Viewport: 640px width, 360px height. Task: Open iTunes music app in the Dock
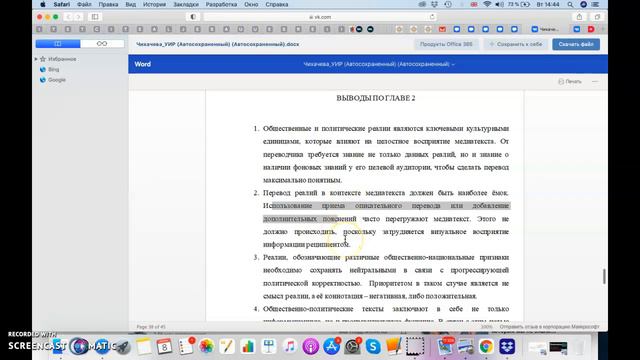(290, 347)
